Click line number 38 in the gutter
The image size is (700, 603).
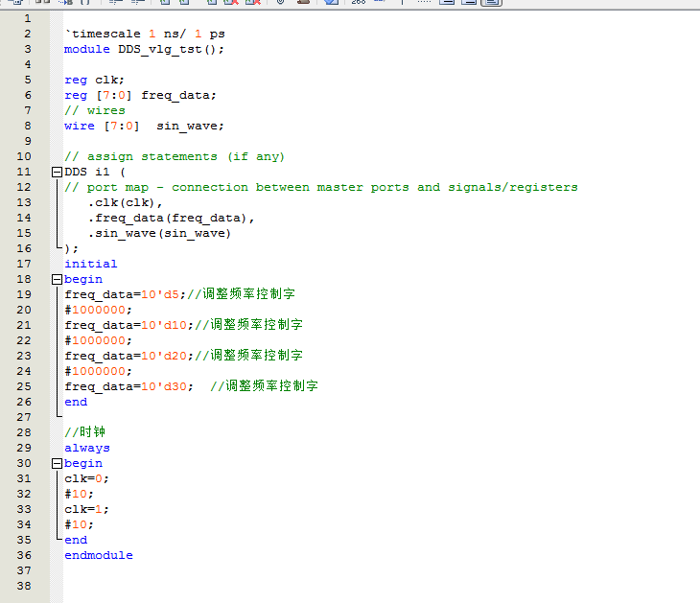(x=24, y=586)
